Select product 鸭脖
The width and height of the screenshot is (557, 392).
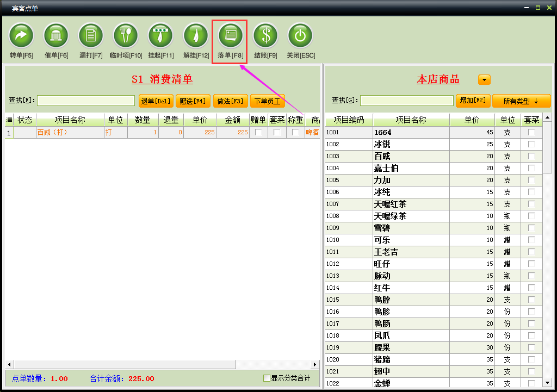(382, 300)
